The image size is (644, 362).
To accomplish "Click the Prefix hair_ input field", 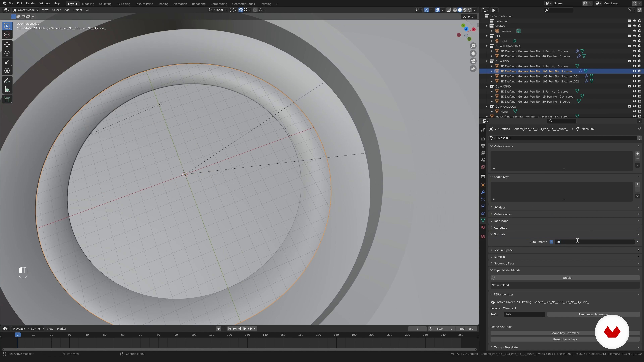I will coord(524,314).
